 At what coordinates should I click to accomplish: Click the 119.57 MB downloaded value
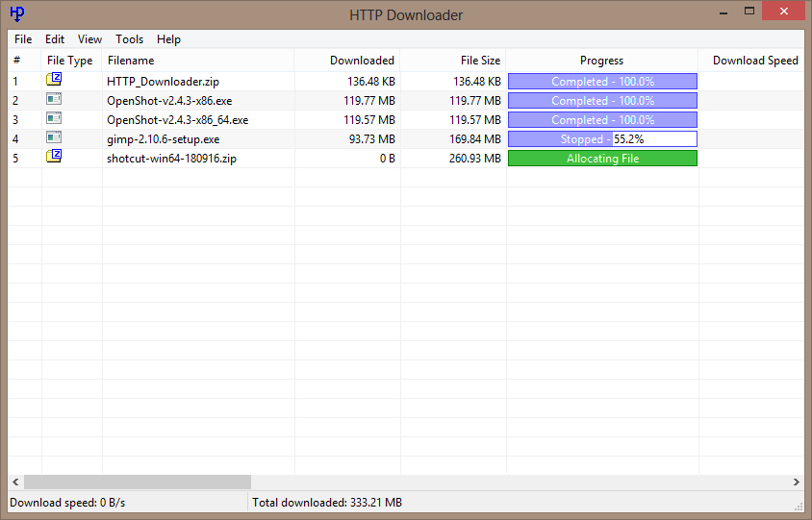[x=369, y=120]
